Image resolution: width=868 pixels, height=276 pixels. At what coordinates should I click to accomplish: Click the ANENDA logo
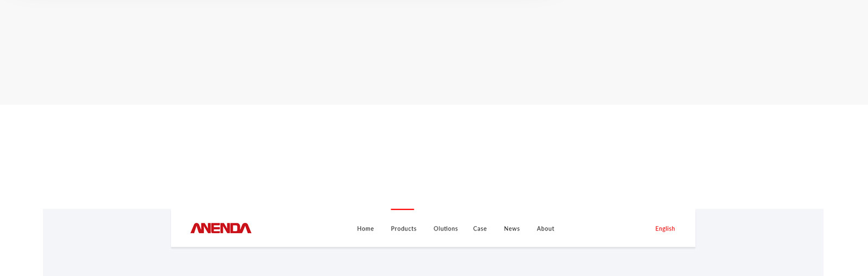tap(221, 228)
